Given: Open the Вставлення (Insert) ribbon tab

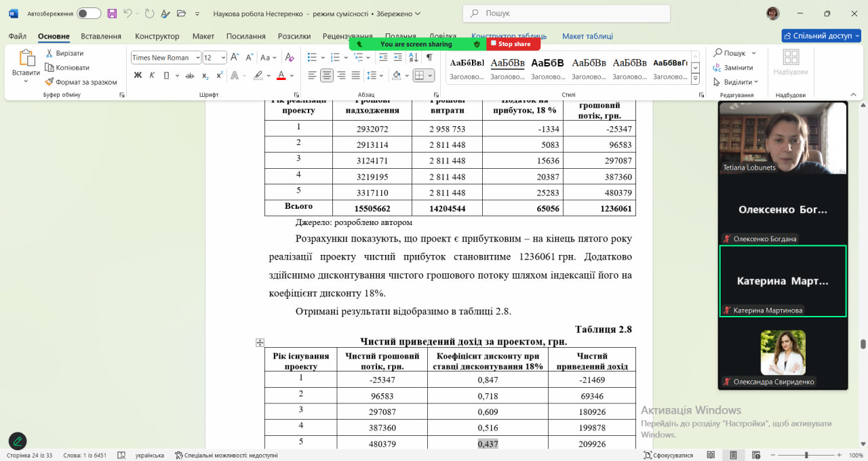Looking at the screenshot, I should click(x=101, y=36).
